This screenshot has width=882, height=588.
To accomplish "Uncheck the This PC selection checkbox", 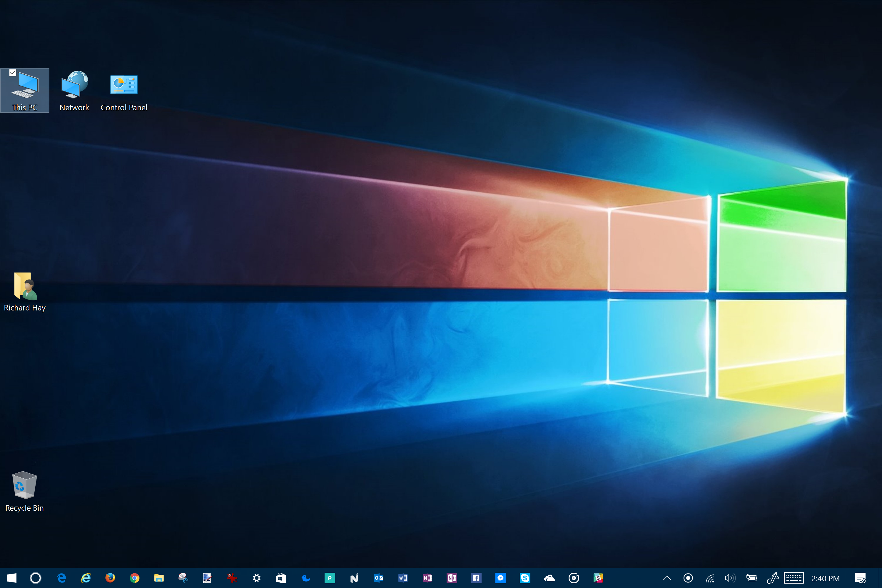I will pyautogui.click(x=13, y=73).
